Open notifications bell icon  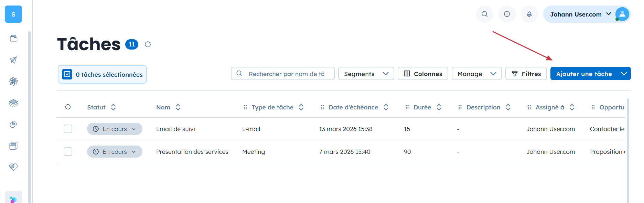pyautogui.click(x=529, y=14)
